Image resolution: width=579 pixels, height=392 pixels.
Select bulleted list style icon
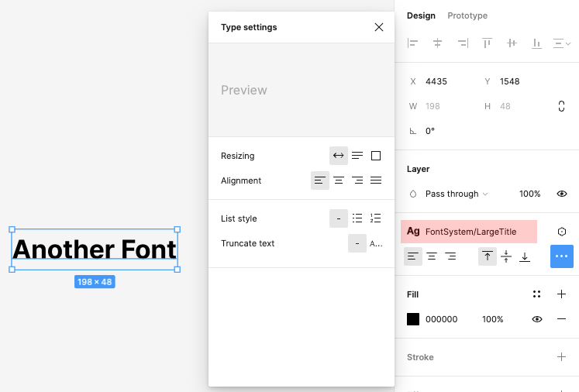pos(357,218)
